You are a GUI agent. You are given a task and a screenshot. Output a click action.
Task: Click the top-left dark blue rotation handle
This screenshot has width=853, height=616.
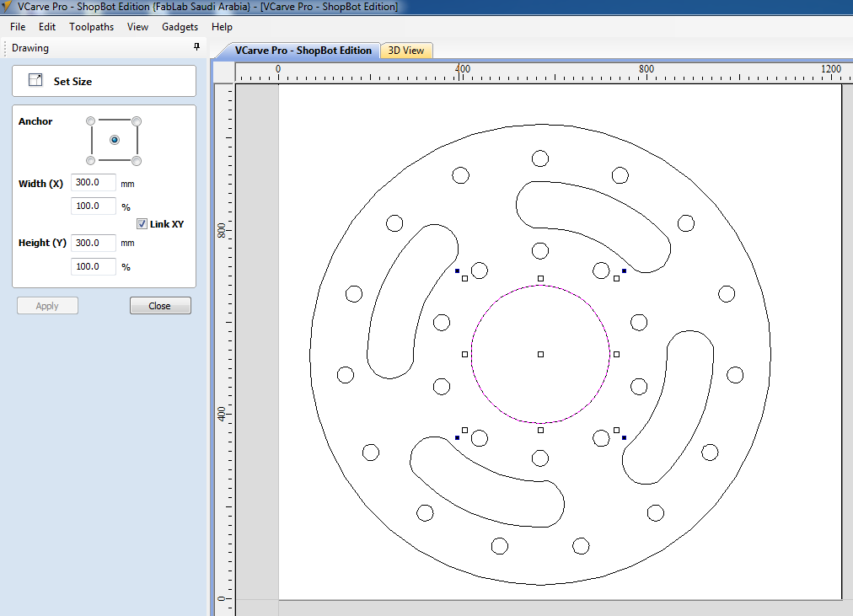(x=457, y=271)
